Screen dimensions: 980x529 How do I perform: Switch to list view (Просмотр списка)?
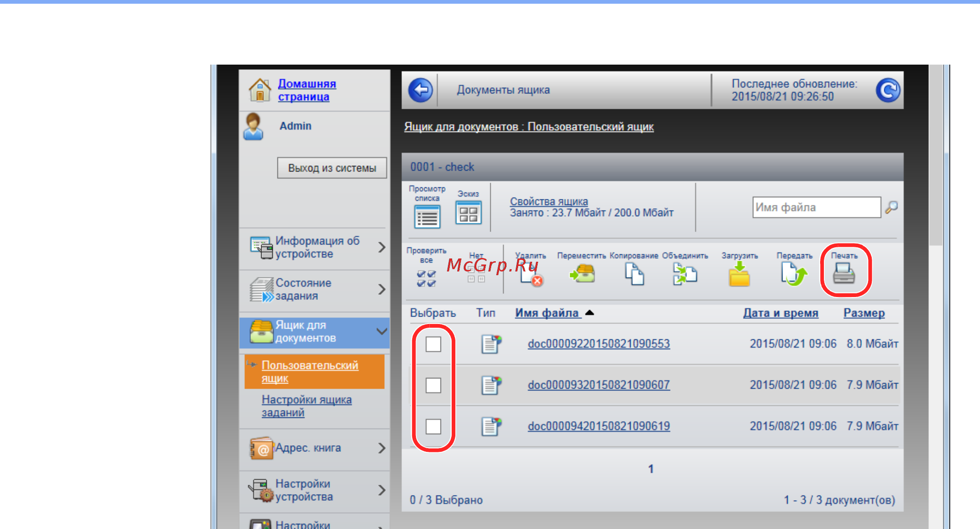(427, 216)
